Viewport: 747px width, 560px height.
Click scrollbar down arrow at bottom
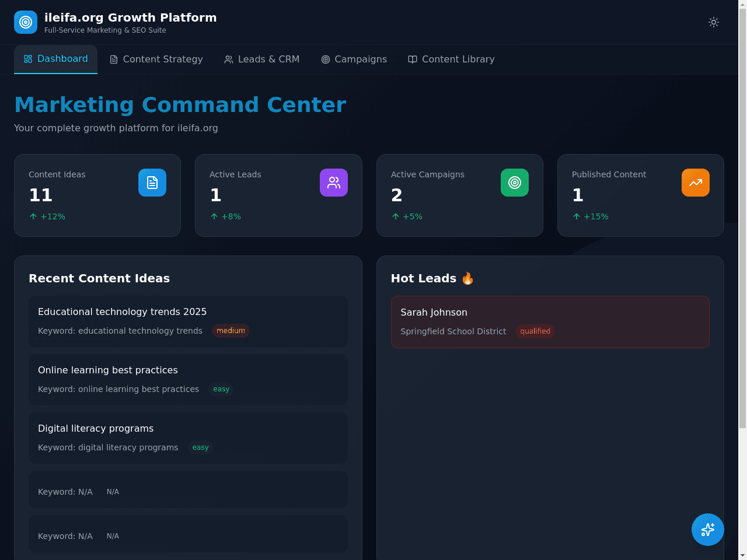742,555
